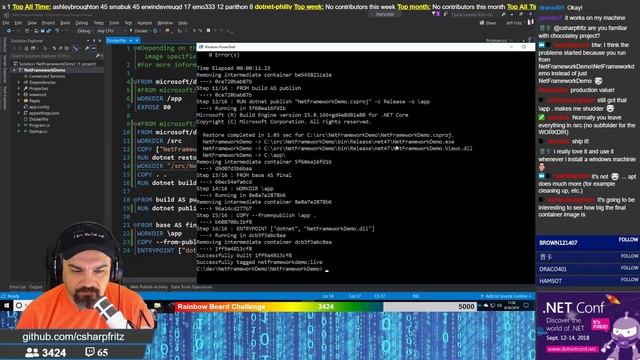Image resolution: width=640 pixels, height=360 pixels.
Task: Open the Project menu
Action: point(48,23)
